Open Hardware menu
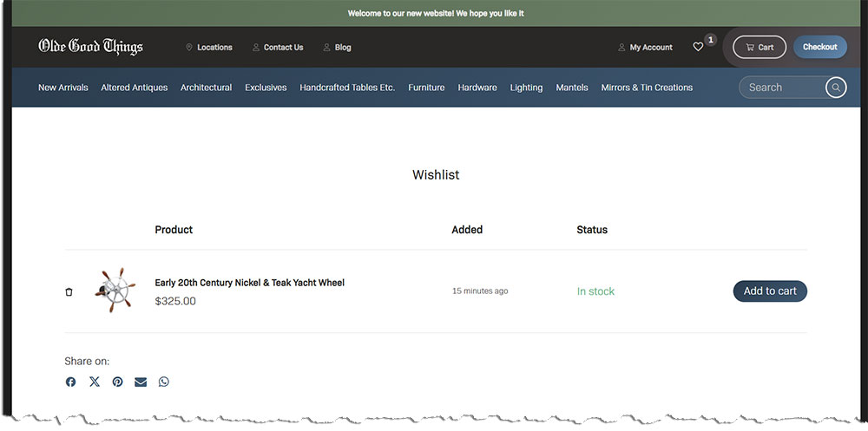Screen dimensions: 868x431 [477, 88]
